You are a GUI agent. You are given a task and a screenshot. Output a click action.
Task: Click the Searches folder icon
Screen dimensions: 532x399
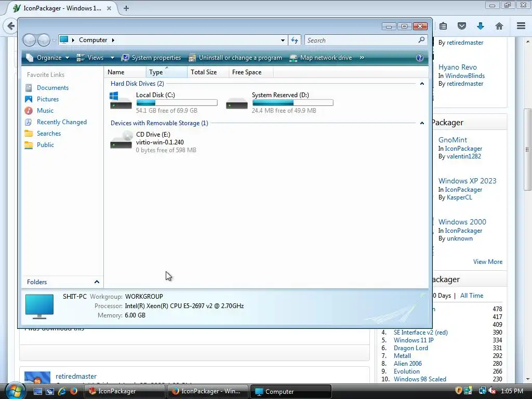click(29, 134)
